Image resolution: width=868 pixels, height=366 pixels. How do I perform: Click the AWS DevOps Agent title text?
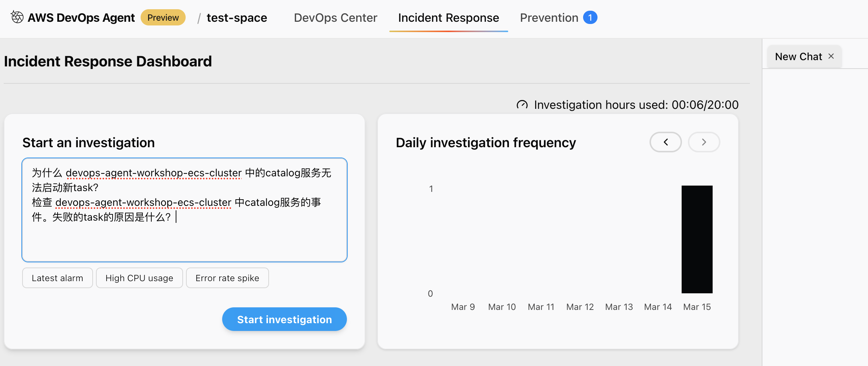tap(81, 18)
